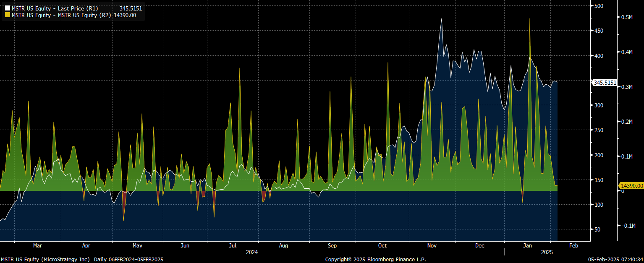644x263 pixels.
Task: Click the 250 price axis label
Action: click(x=599, y=130)
